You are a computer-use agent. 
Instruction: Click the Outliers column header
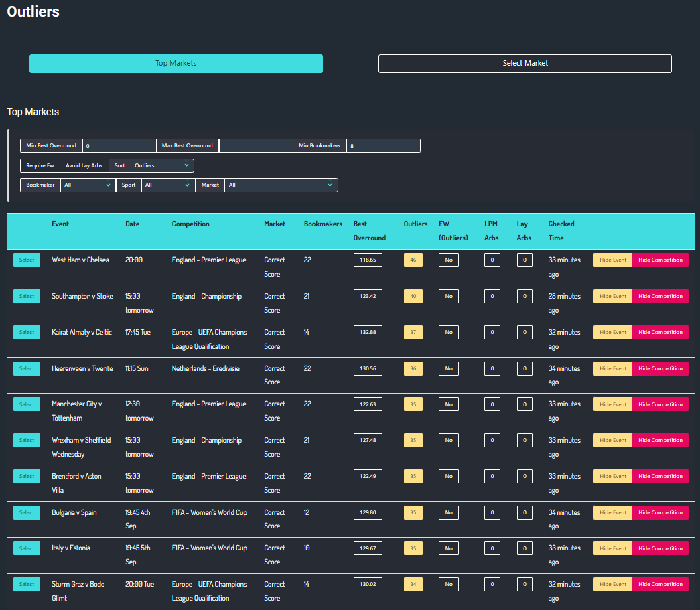(415, 224)
